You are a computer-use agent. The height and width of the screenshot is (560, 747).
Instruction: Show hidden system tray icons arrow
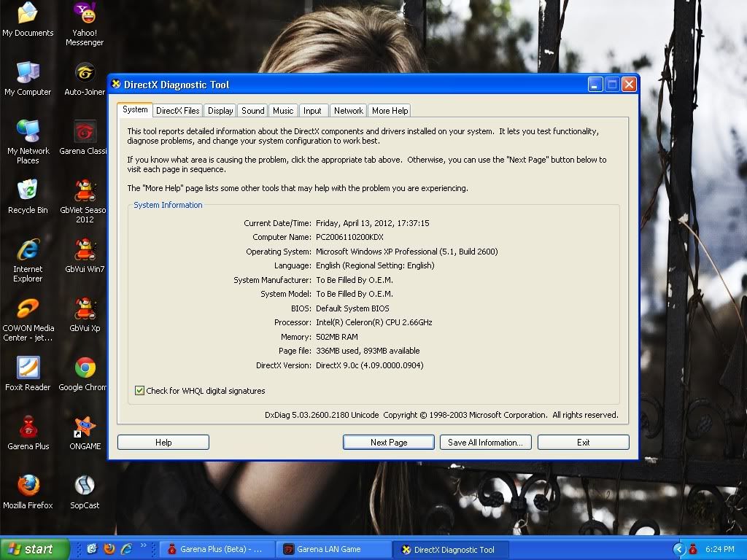pos(679,550)
